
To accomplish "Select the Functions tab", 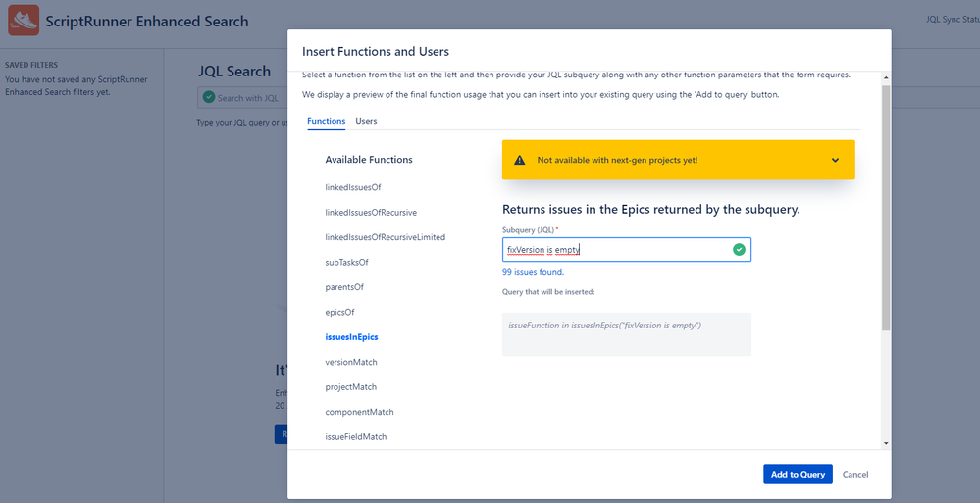I will coord(326,121).
